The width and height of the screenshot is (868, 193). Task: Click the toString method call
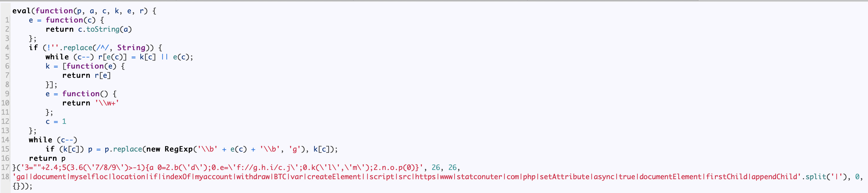(103, 29)
